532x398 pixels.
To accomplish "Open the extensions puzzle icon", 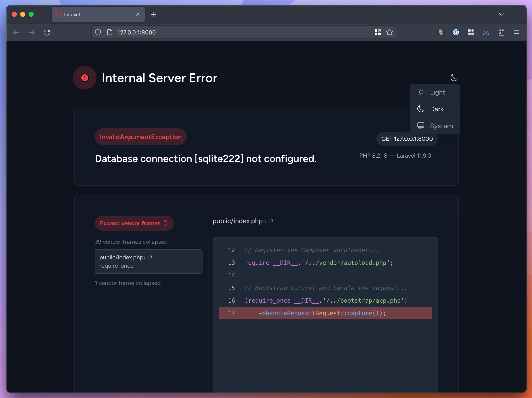I will (x=501, y=32).
